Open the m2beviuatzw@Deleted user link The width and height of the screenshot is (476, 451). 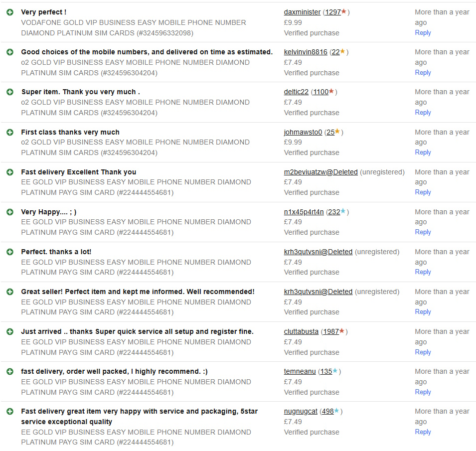coord(320,172)
